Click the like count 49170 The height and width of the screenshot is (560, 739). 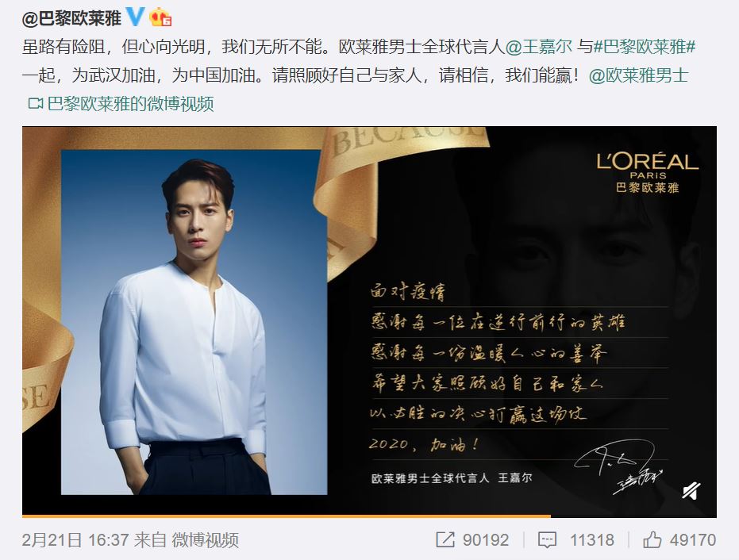(x=693, y=539)
